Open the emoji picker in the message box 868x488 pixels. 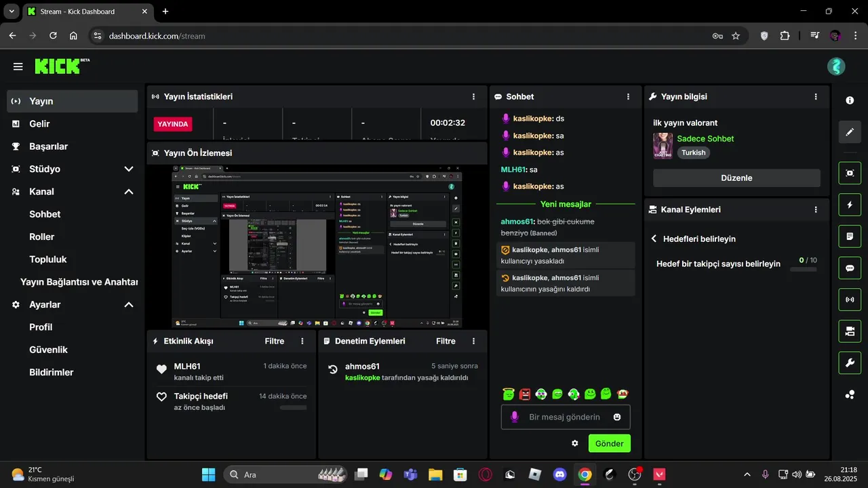[617, 418]
